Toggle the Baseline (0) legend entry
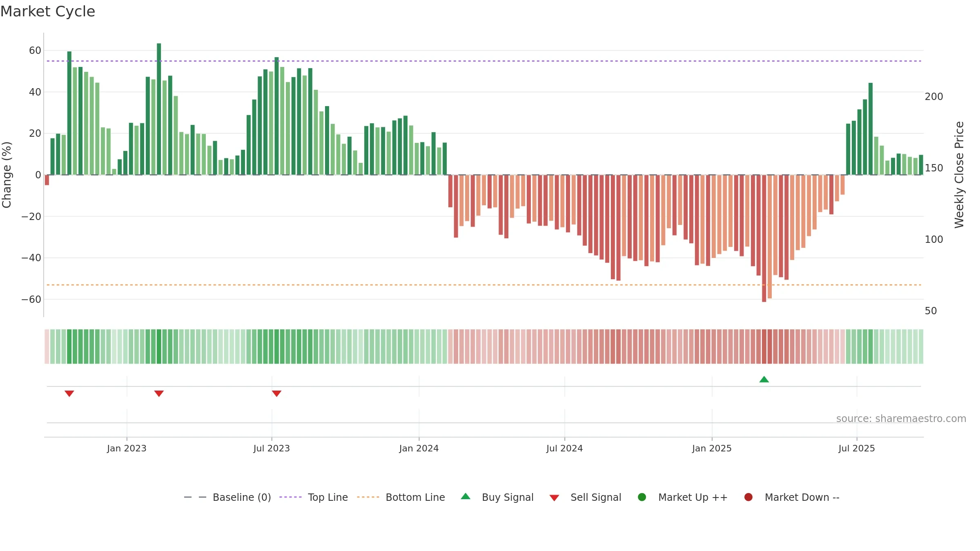 227,497
